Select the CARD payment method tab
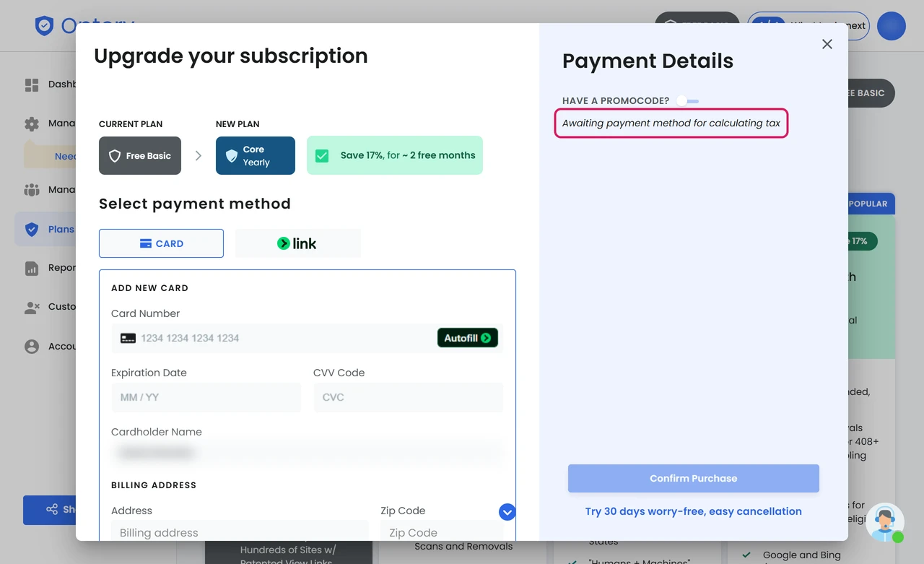Viewport: 924px width, 564px height. click(161, 243)
